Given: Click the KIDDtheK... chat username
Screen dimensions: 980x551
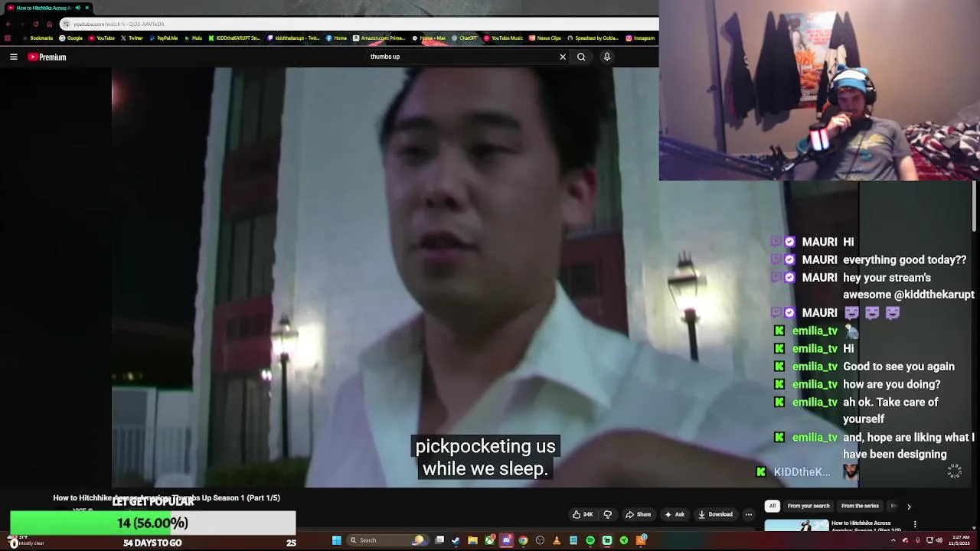Looking at the screenshot, I should point(802,472).
